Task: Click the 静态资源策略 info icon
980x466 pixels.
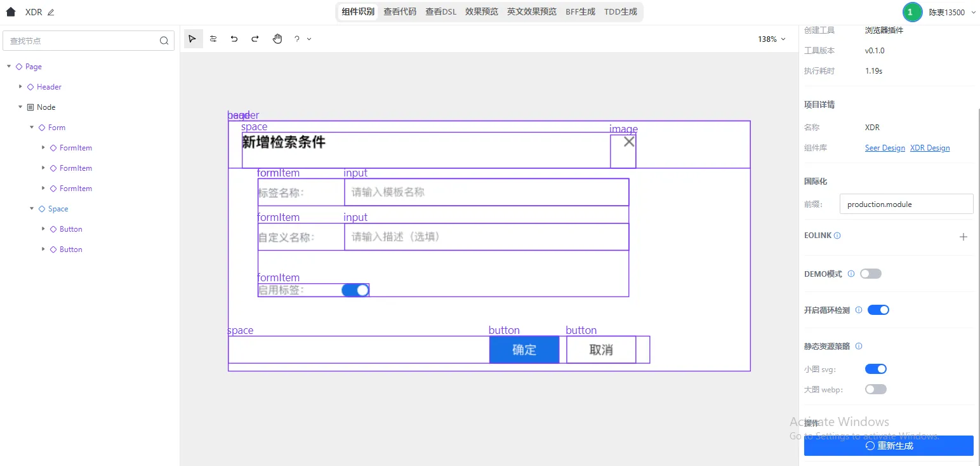Action: pos(859,347)
